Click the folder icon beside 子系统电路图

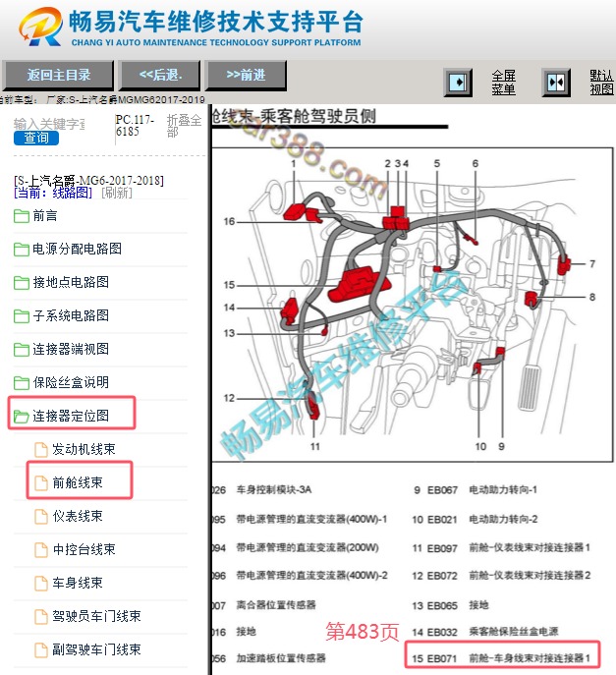[21, 316]
